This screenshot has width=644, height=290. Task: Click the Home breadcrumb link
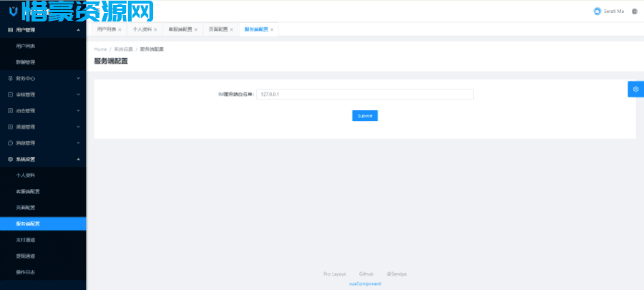pos(101,49)
